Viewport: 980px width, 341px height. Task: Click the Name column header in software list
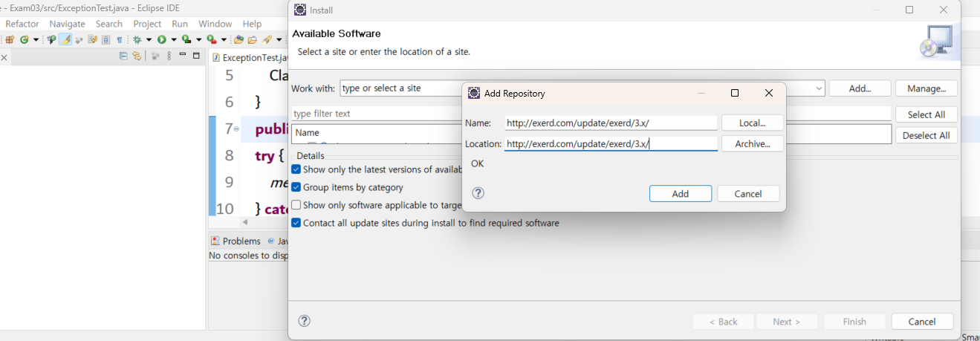click(x=308, y=132)
